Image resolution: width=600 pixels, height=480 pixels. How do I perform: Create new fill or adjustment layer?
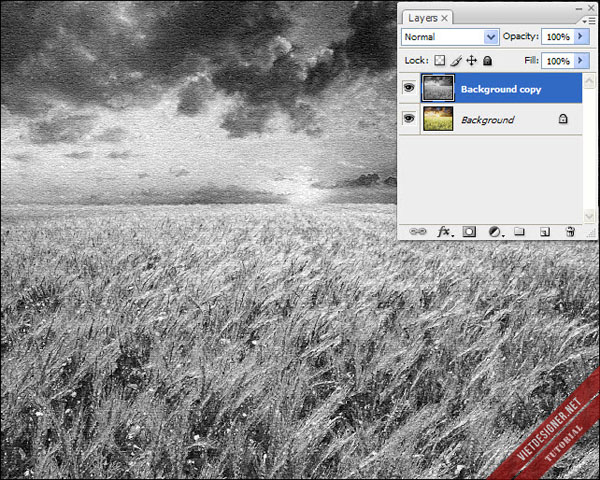pos(496,232)
